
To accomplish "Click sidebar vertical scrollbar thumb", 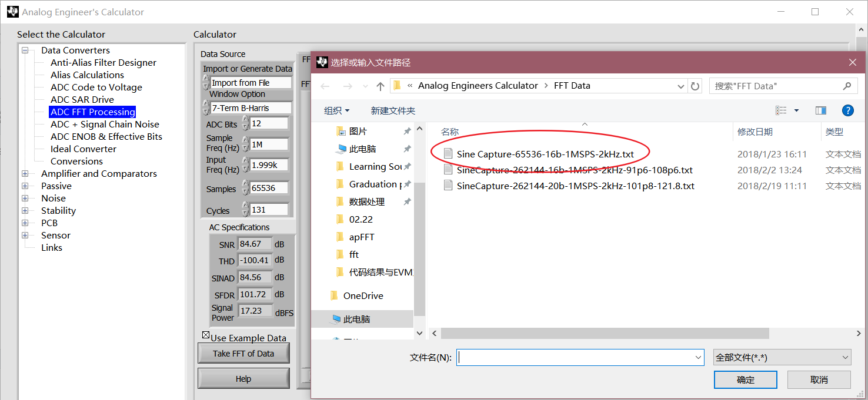I will pyautogui.click(x=419, y=250).
